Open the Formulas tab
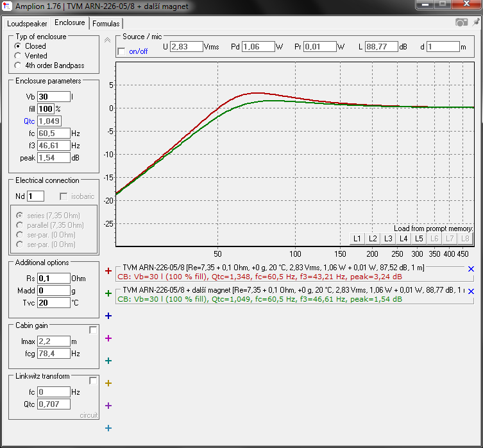The image size is (483, 448). click(106, 24)
